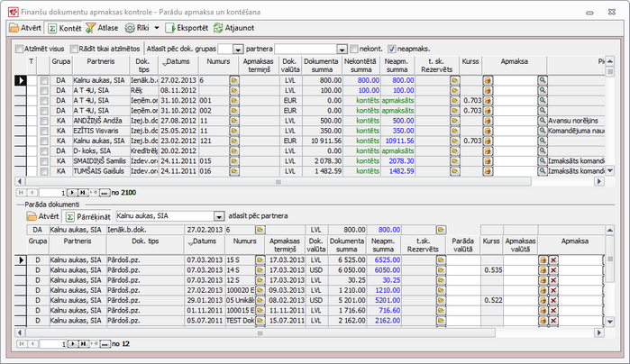Open document folder icon for number 001 row
This screenshot has width=630, height=364.
234,100
